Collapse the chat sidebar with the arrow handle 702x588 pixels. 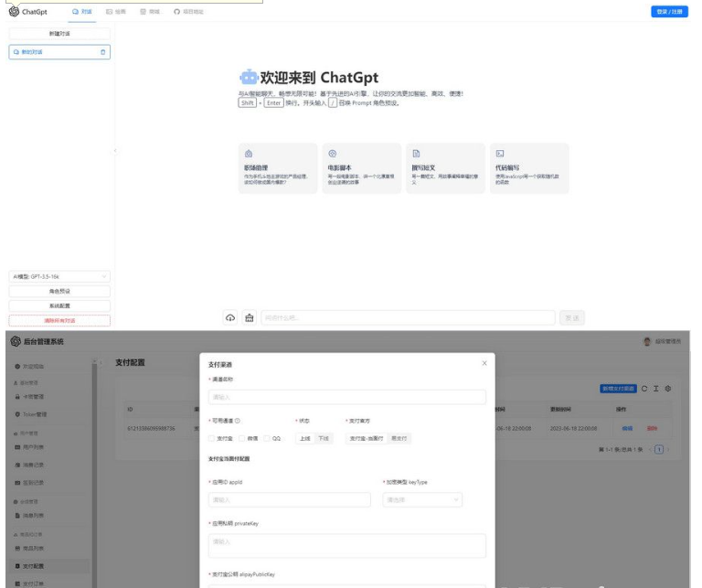coord(114,150)
